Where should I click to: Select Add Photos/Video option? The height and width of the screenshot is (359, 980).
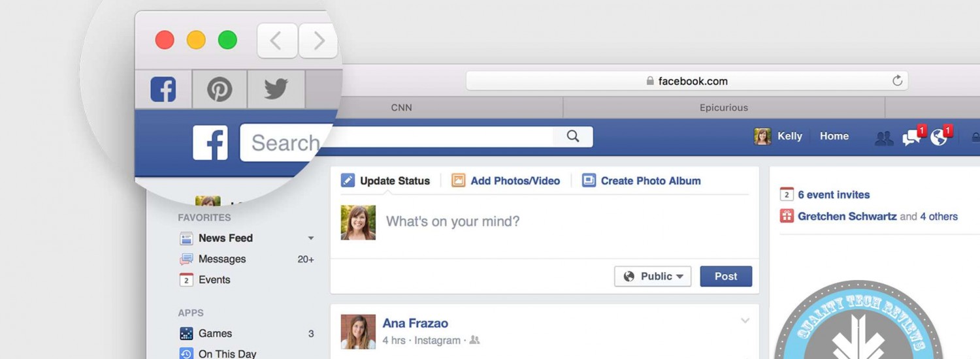514,181
